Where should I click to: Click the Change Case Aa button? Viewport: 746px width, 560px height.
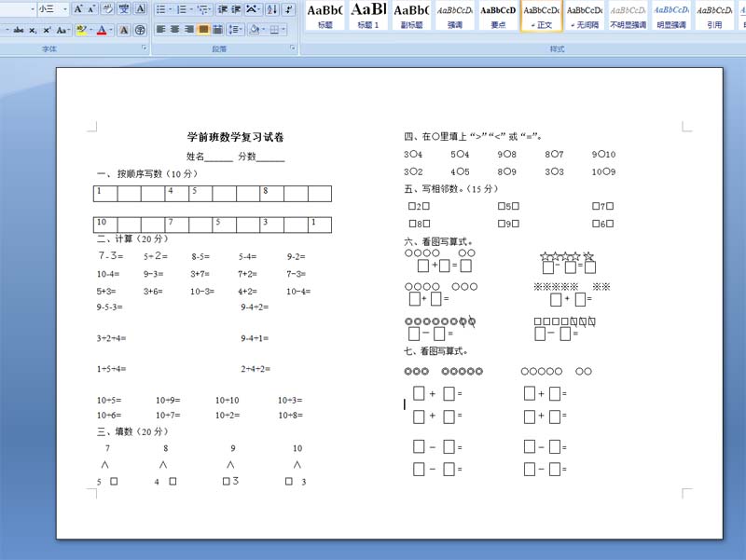(x=62, y=30)
